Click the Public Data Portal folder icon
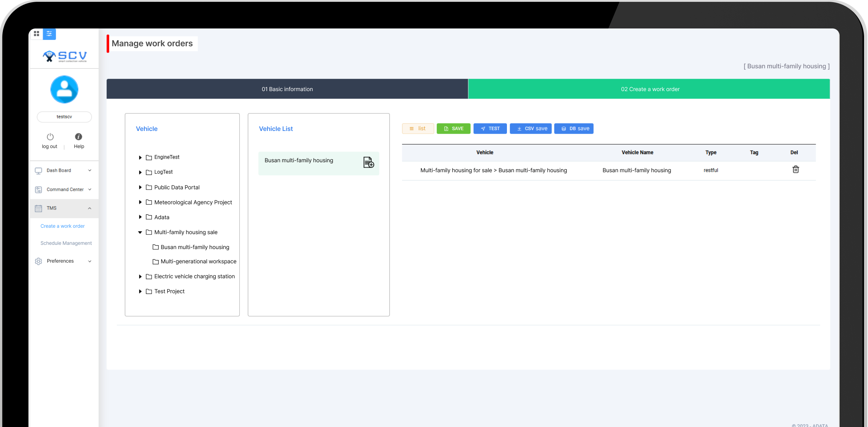This screenshot has height=427, width=868. coord(149,187)
